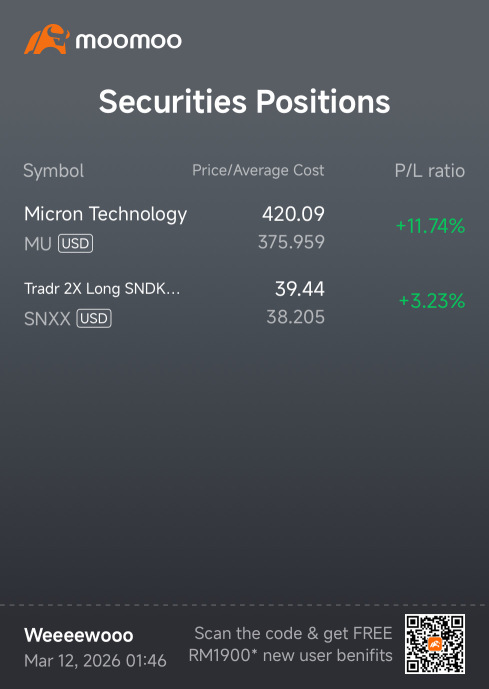The width and height of the screenshot is (489, 689).
Task: Tap the QR code image
Action: tap(435, 644)
